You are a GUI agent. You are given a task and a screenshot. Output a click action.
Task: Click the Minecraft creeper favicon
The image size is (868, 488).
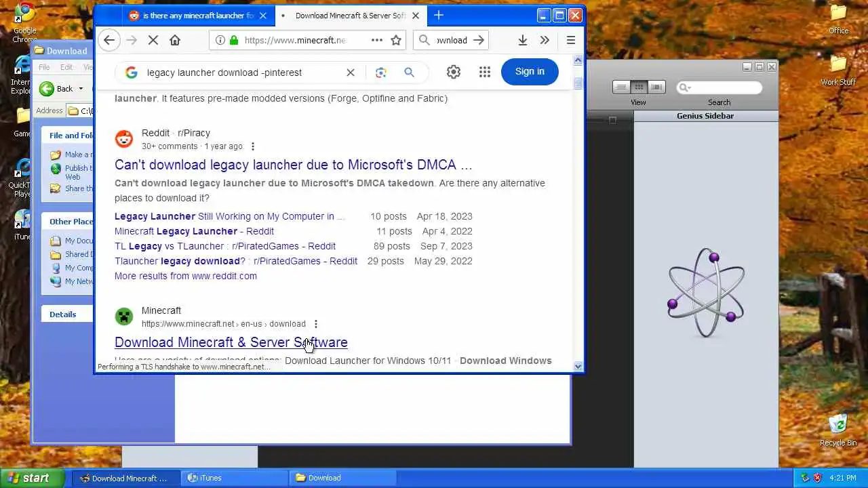(124, 317)
